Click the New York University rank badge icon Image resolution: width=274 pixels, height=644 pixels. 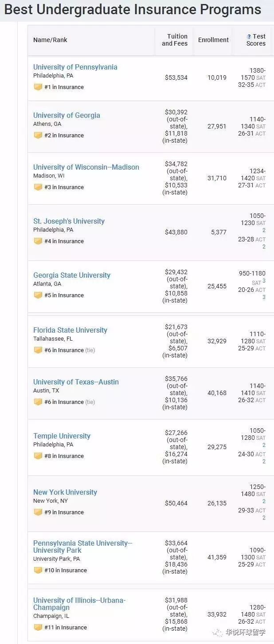pyautogui.click(x=38, y=512)
